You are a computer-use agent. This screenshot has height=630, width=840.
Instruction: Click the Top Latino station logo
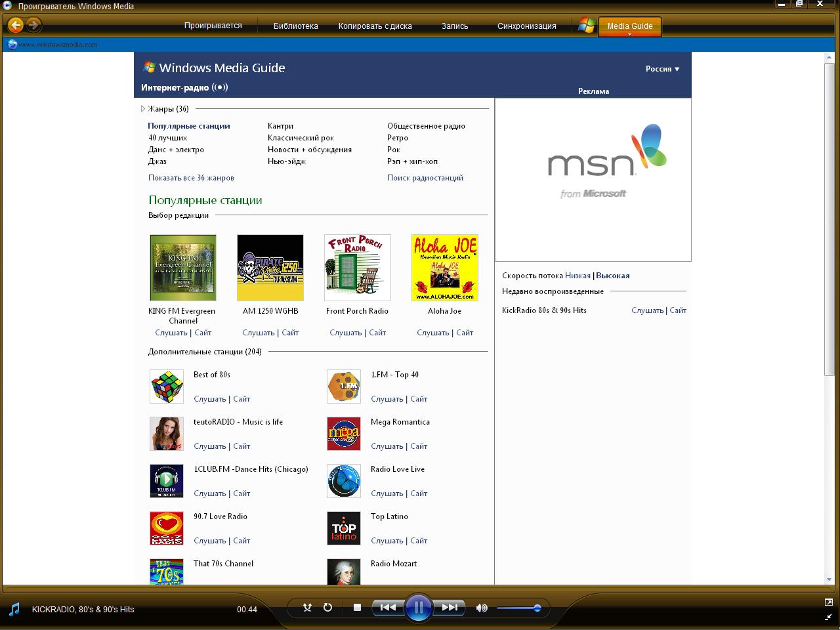(x=344, y=528)
